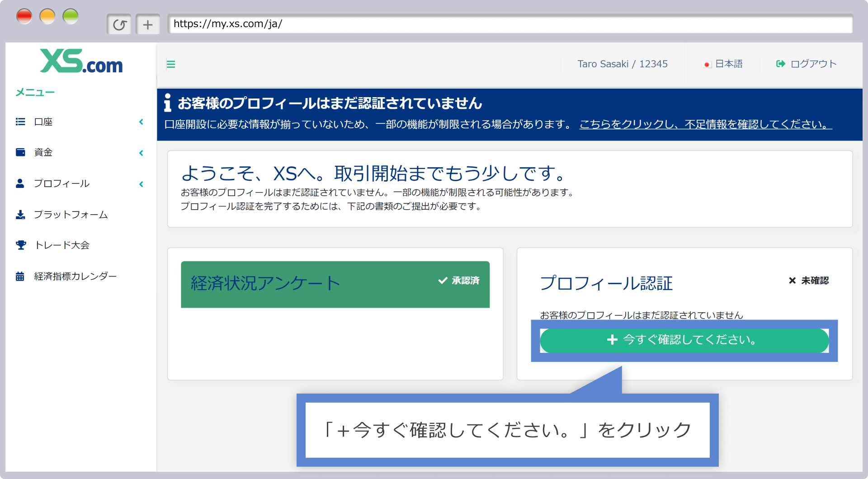
Task: Click the macOS red close button
Action: point(24,17)
